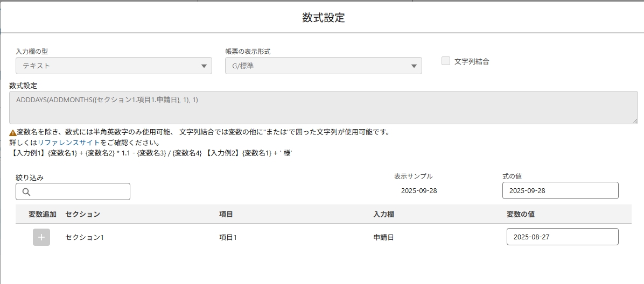Select the 項目 column header

coord(226,214)
